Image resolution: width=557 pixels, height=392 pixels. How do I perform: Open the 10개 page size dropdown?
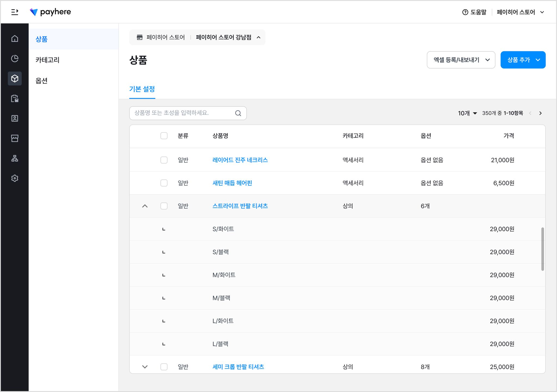(x=467, y=113)
